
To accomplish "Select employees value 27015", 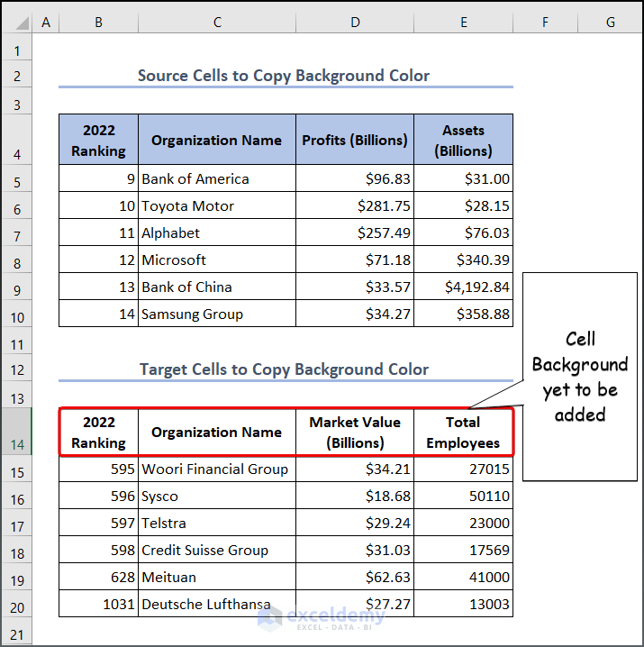I will coord(463,469).
